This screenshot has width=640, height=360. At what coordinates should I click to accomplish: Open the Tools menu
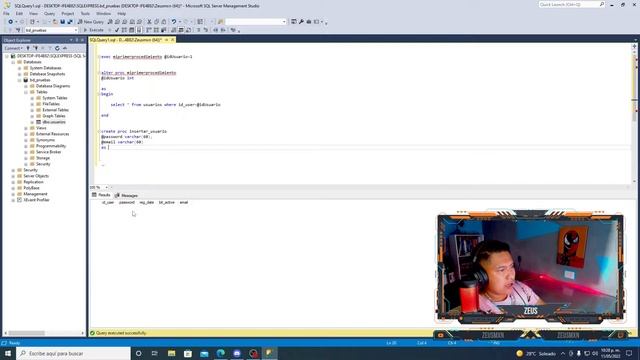click(x=85, y=13)
